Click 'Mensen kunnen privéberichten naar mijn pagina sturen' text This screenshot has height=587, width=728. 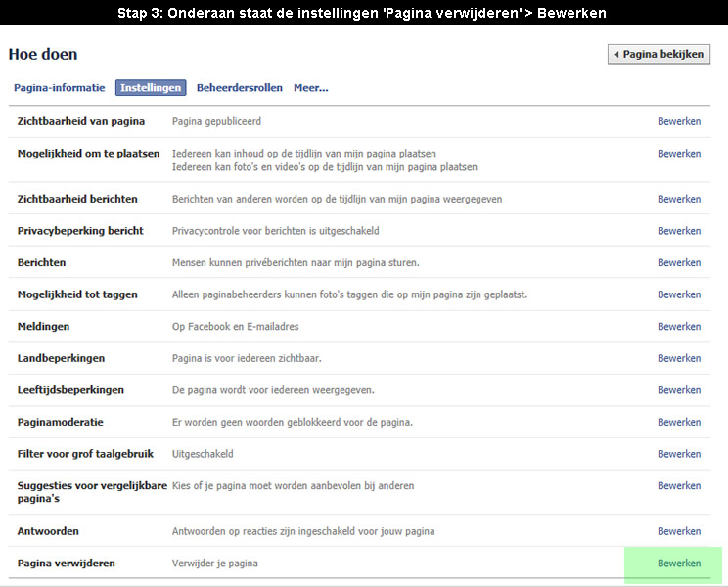(296, 262)
